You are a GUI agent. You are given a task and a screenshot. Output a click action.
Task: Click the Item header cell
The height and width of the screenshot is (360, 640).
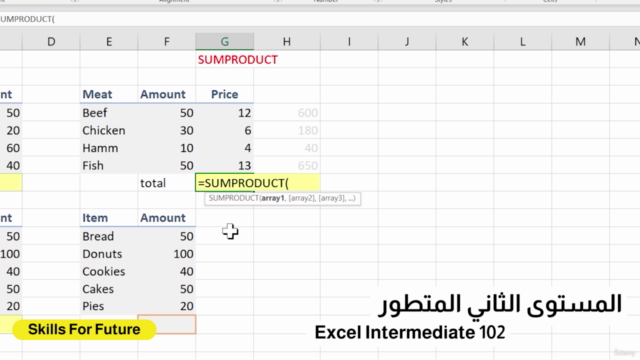109,218
